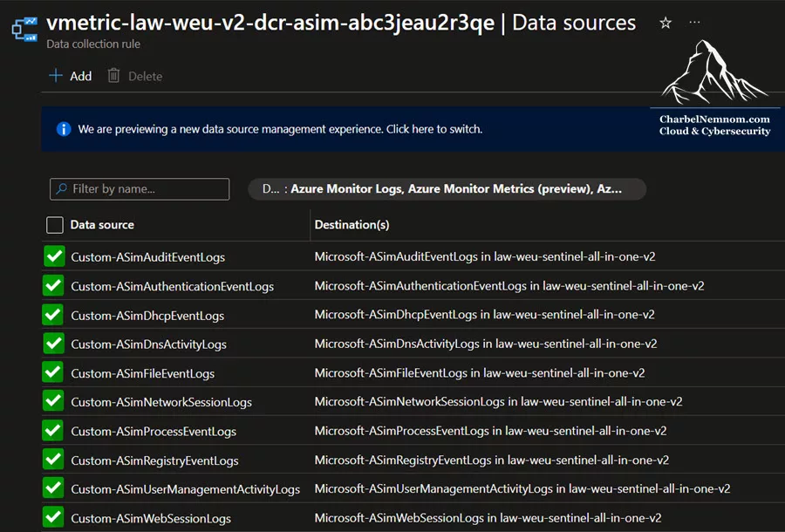Click destination Microsoft-ASimAuditEventLogs in law-weu-sentinel-all-in-one-v2

coord(485,256)
